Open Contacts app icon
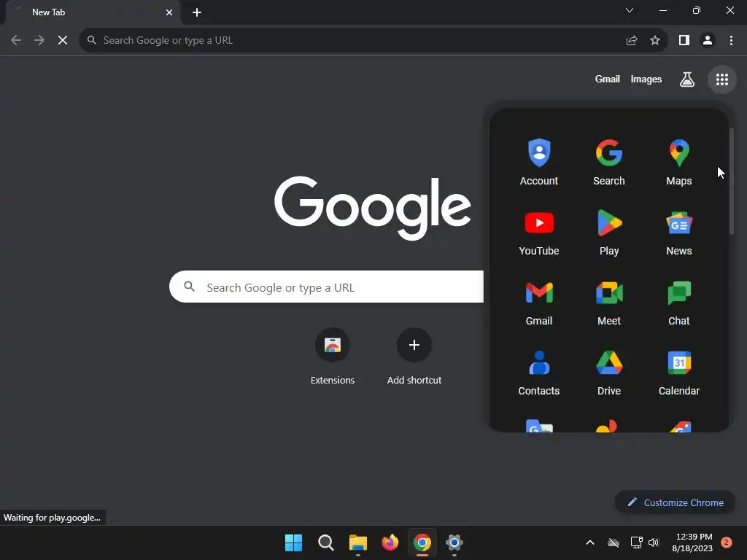747x560 pixels. pyautogui.click(x=539, y=372)
